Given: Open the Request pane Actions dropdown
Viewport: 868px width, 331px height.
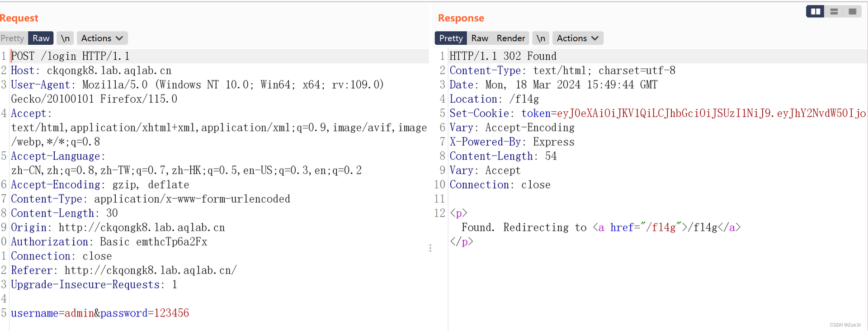Looking at the screenshot, I should [102, 38].
